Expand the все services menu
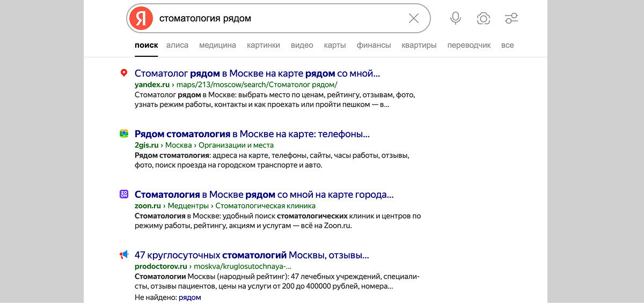The image size is (644, 305). tap(507, 46)
